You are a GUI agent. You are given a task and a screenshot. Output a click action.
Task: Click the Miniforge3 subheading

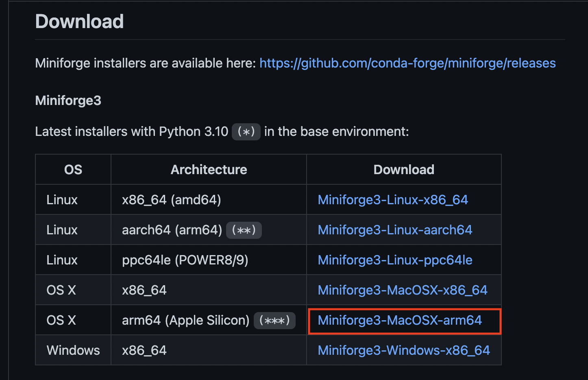click(68, 100)
